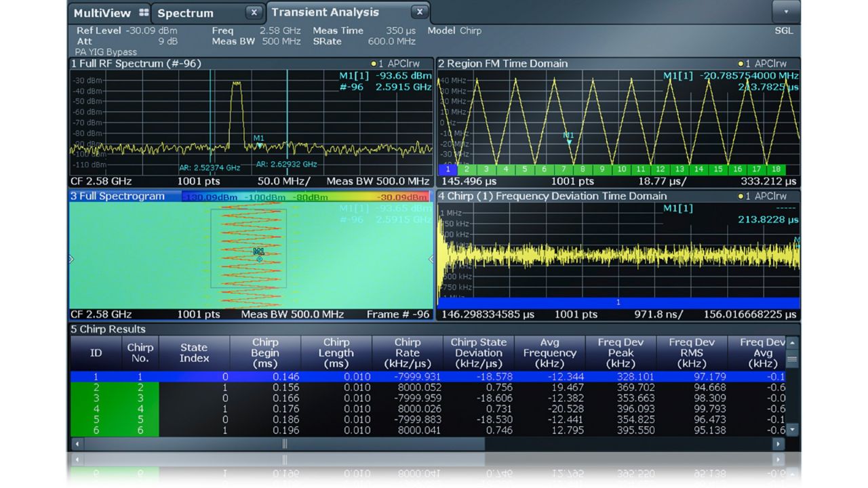Screen dimensions: 868x488
Task: Select the Full Spectrogram window title
Action: click(117, 197)
